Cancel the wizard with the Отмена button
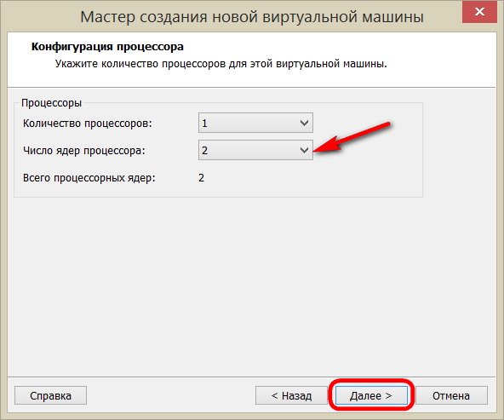 (451, 395)
